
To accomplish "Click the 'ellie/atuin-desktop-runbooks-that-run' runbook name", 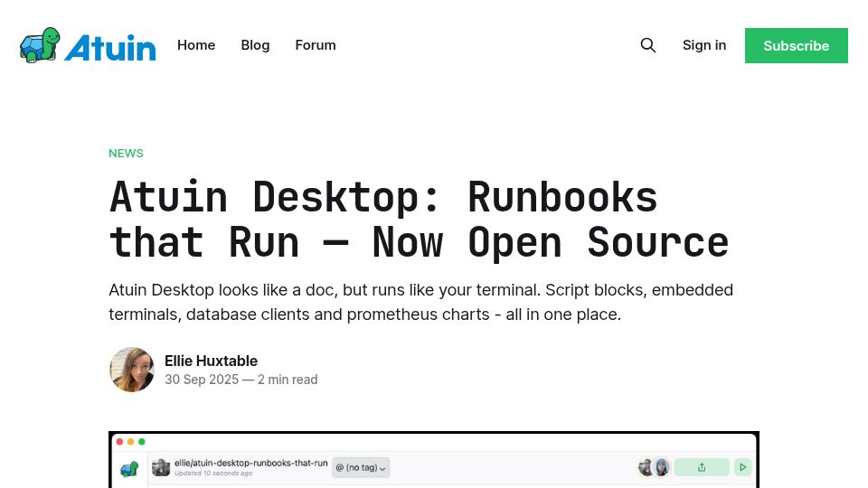I will (x=250, y=463).
